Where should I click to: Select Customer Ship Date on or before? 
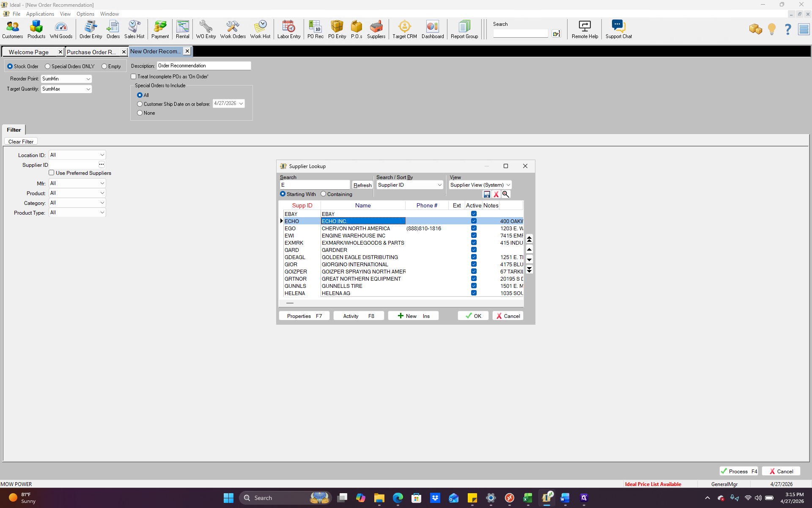pyautogui.click(x=140, y=104)
